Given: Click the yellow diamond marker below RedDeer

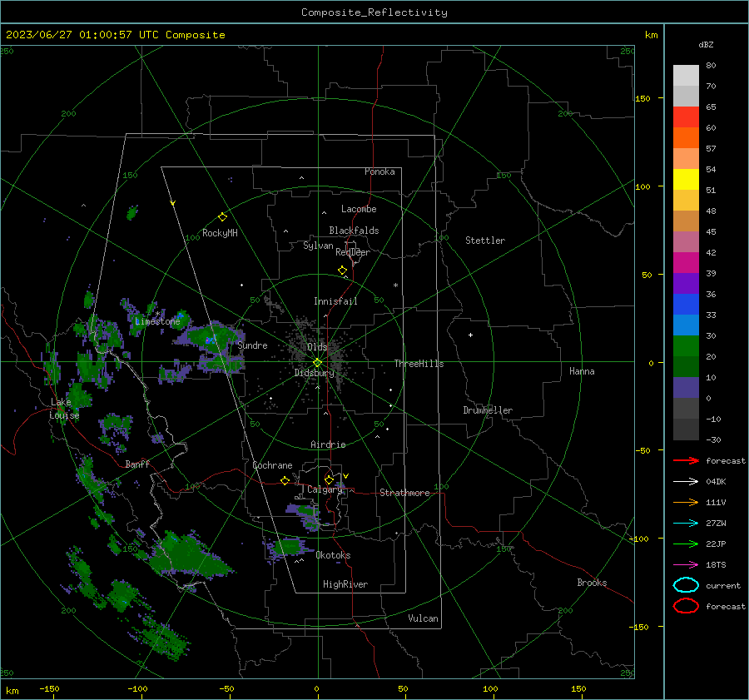Looking at the screenshot, I should tap(343, 271).
